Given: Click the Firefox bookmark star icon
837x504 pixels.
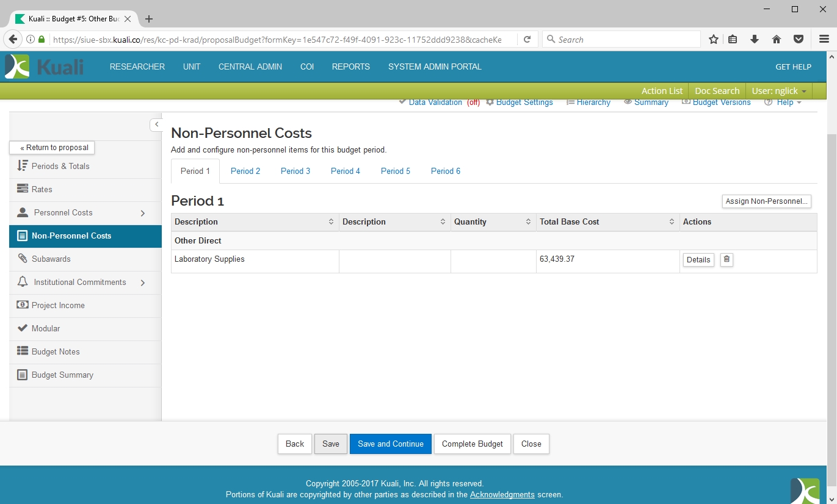Looking at the screenshot, I should [713, 40].
